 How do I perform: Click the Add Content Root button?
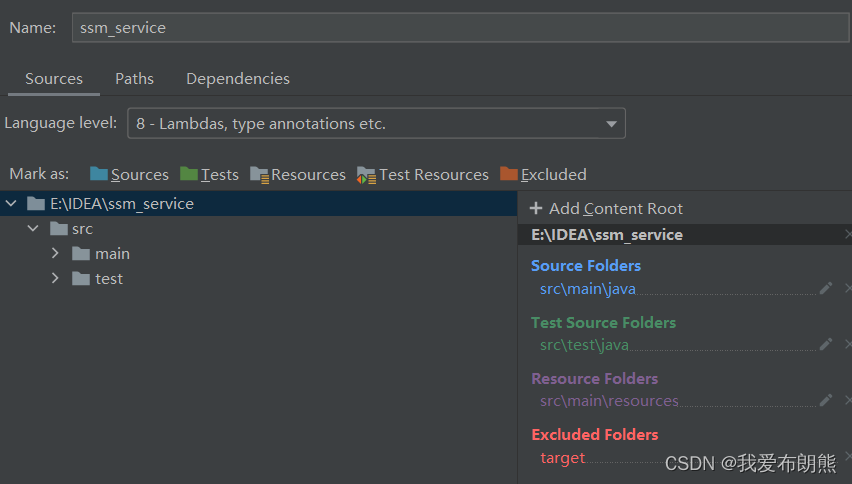click(x=606, y=209)
